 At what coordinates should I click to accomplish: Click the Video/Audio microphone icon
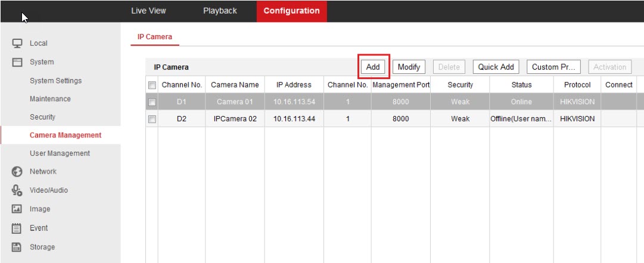coord(17,190)
